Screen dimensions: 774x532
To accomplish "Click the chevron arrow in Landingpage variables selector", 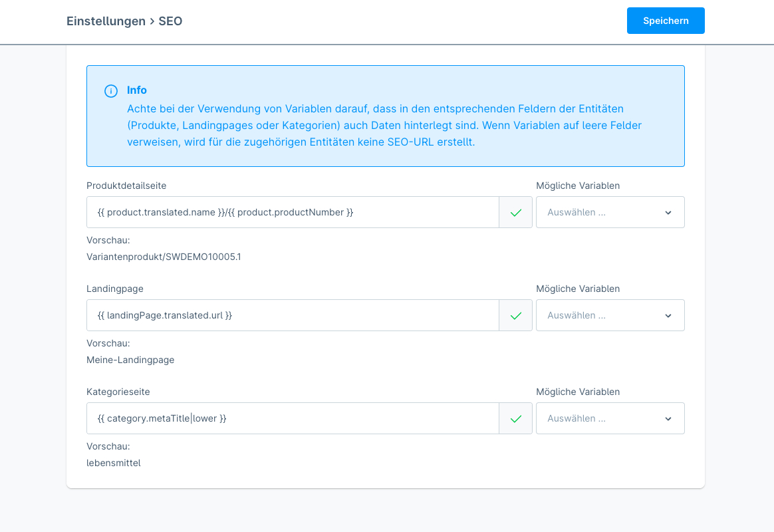I will click(668, 316).
